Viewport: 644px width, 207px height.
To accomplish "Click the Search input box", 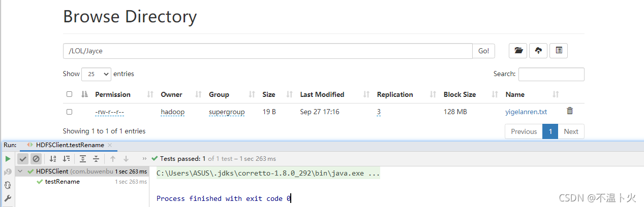I will click(551, 74).
